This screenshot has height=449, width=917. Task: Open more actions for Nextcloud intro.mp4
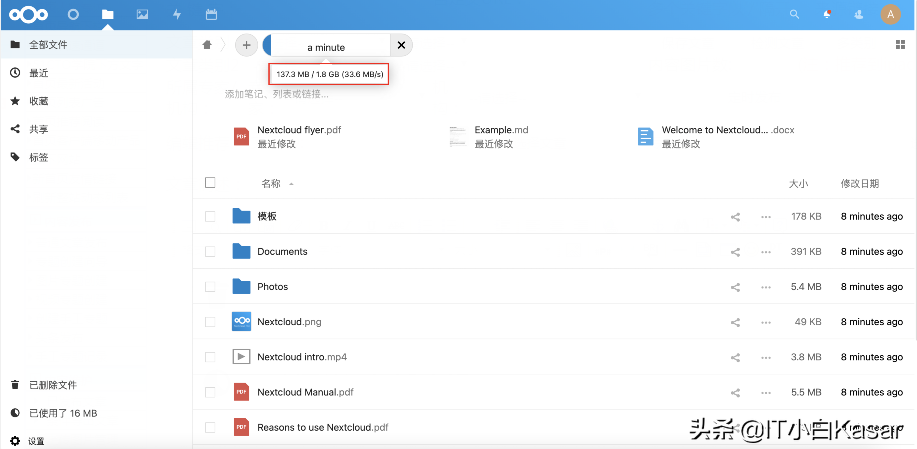766,357
